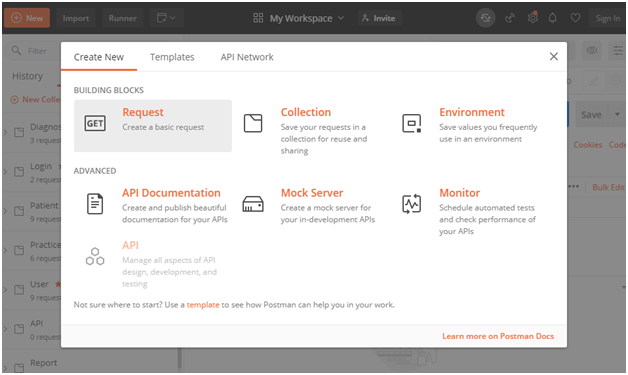The height and width of the screenshot is (375, 628).
Task: Click Bulk Edit link
Action: coord(608,187)
